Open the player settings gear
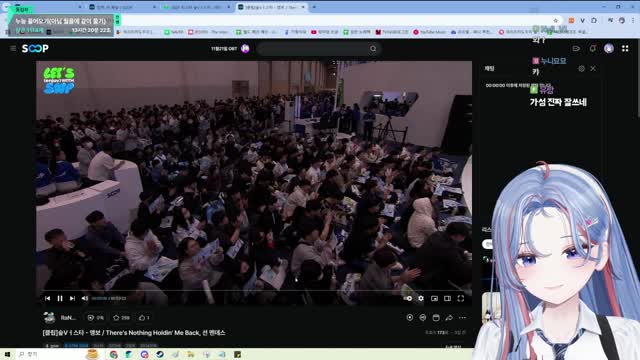 pos(421,298)
